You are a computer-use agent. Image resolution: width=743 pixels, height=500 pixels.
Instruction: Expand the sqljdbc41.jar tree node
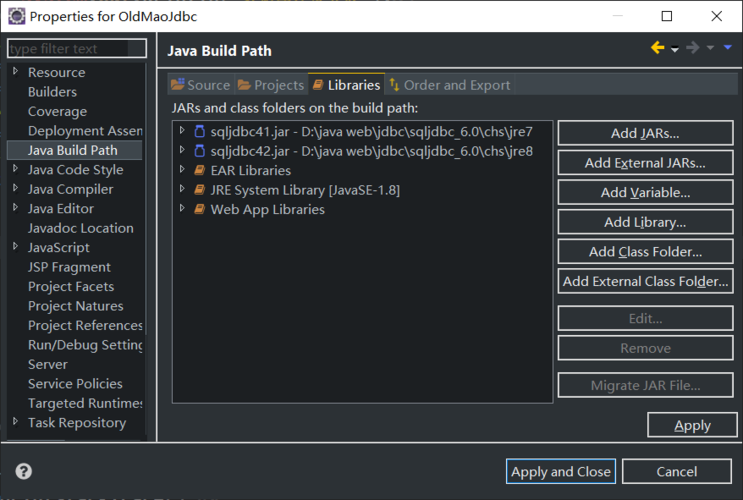click(x=182, y=131)
